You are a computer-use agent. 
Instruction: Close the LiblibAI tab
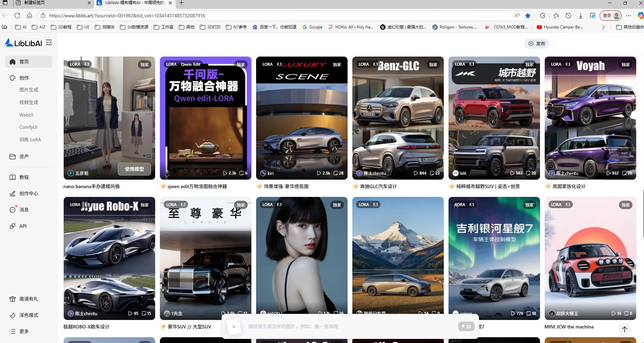170,3
